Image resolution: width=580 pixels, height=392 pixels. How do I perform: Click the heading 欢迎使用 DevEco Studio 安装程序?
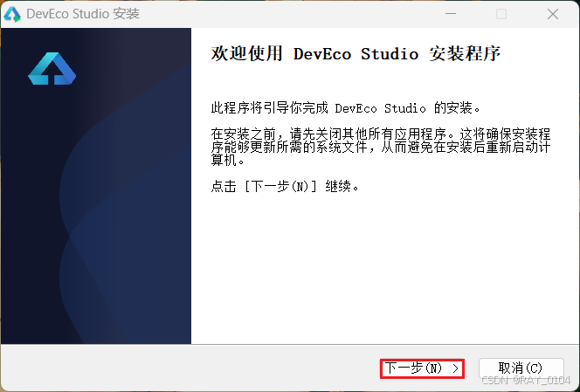pyautogui.click(x=356, y=53)
